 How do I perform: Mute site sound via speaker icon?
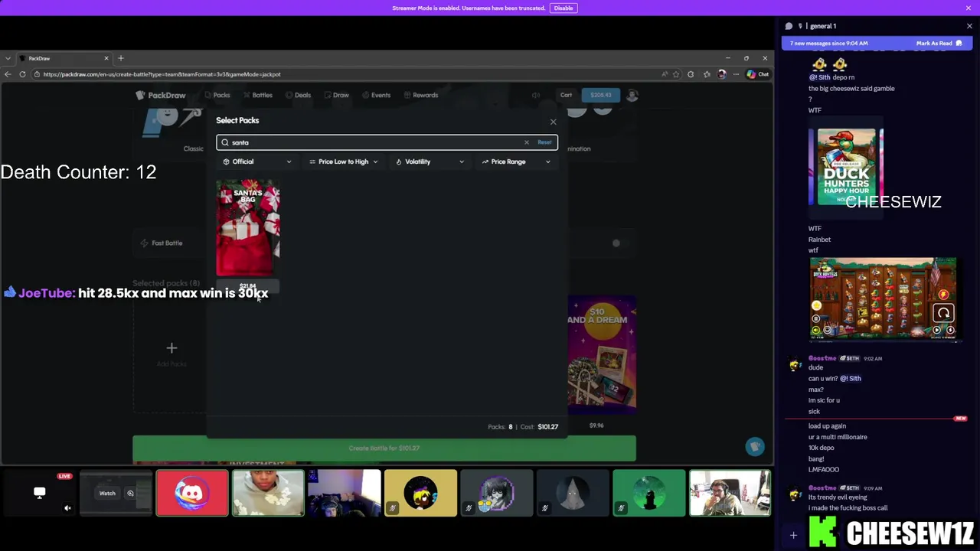536,95
